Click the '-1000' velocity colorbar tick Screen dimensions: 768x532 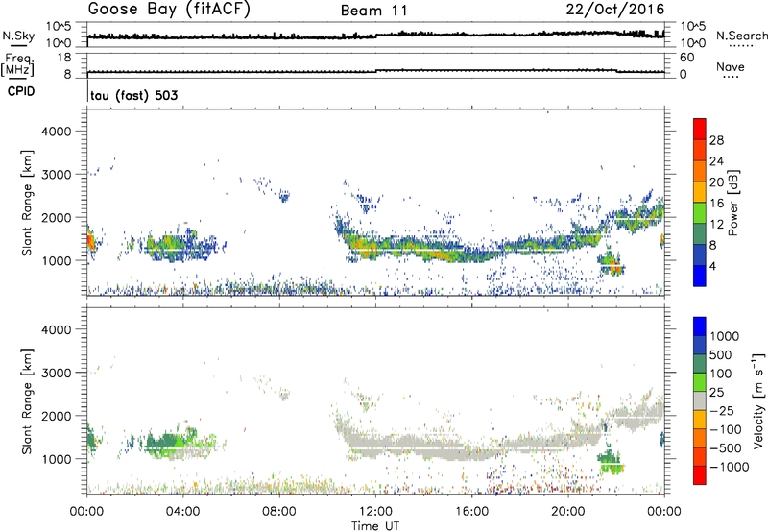pos(730,467)
